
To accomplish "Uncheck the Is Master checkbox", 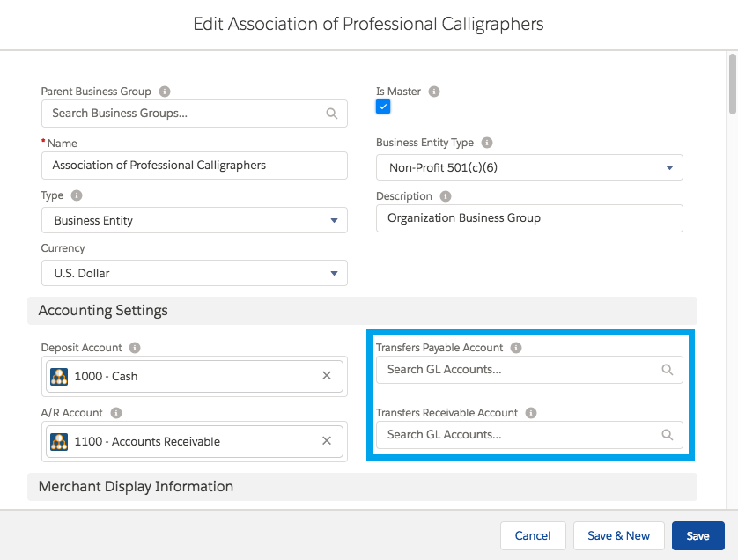I will (x=383, y=107).
